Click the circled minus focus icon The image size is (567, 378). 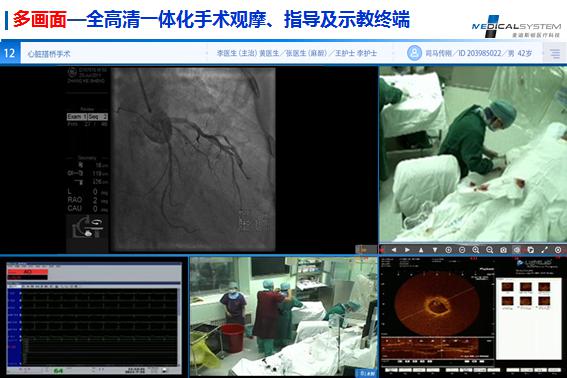[462, 250]
